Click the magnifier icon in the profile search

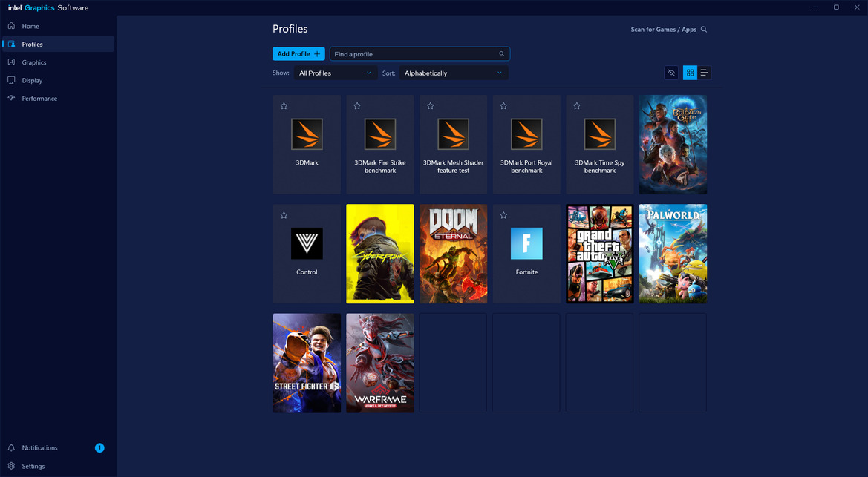click(x=501, y=53)
